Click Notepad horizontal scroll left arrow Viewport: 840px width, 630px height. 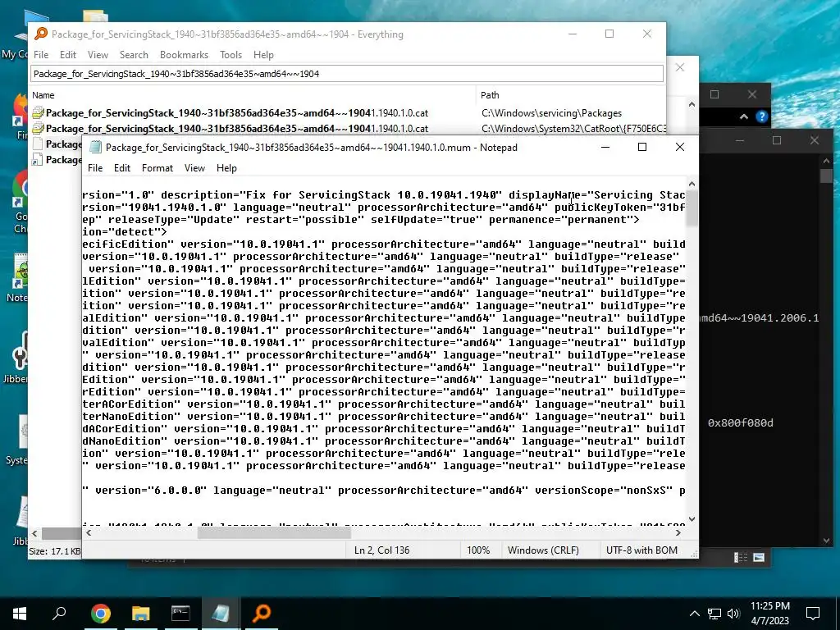89,533
